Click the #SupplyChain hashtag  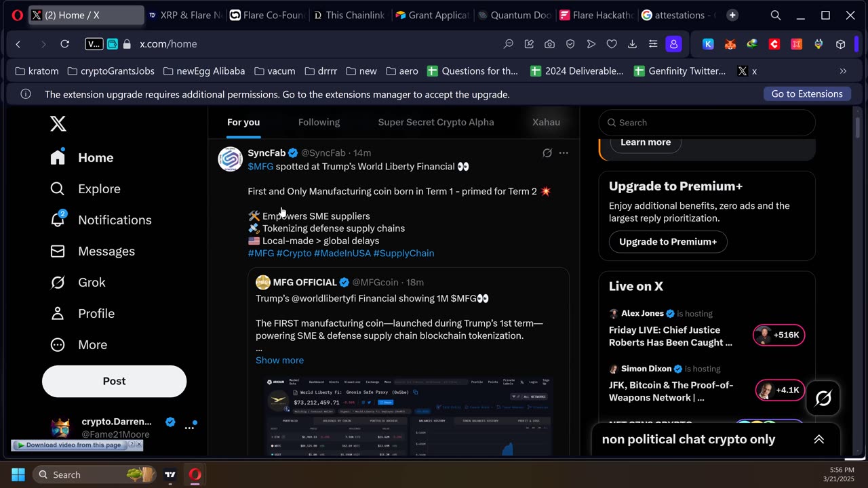[x=403, y=253]
